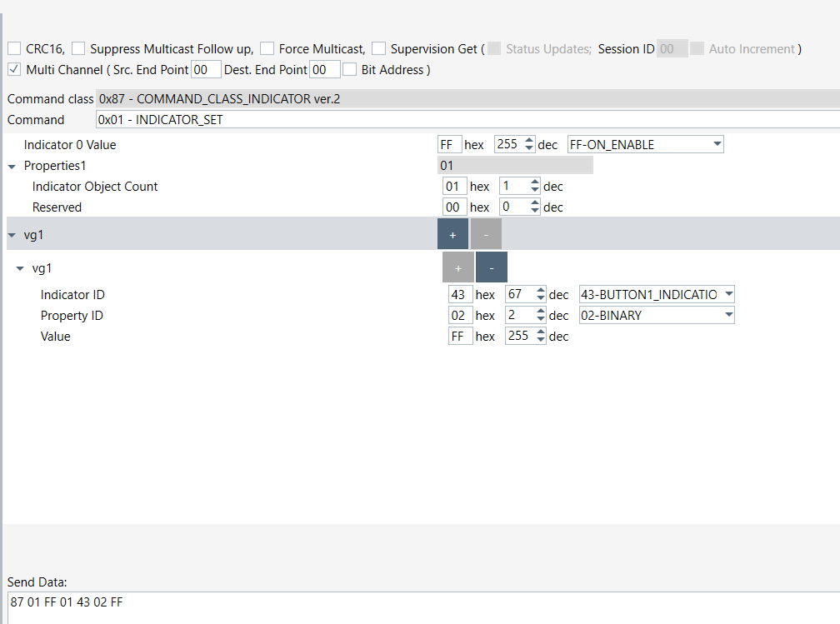840x624 pixels.
Task: Collapse the outer vg1 group
Action: click(x=11, y=234)
